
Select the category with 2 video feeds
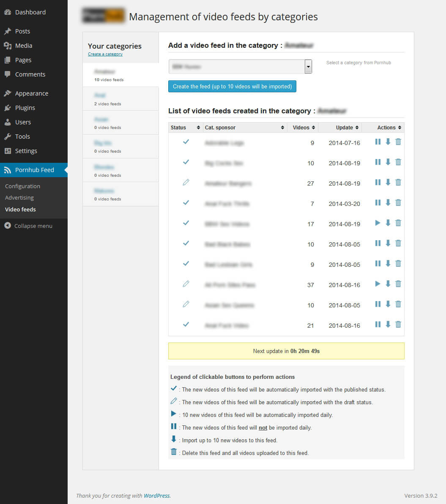pos(121,99)
